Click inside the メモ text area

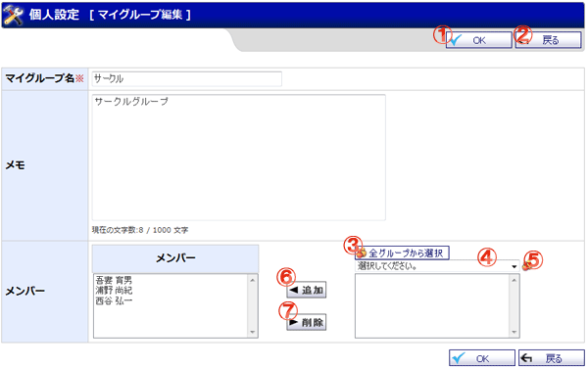coord(238,158)
